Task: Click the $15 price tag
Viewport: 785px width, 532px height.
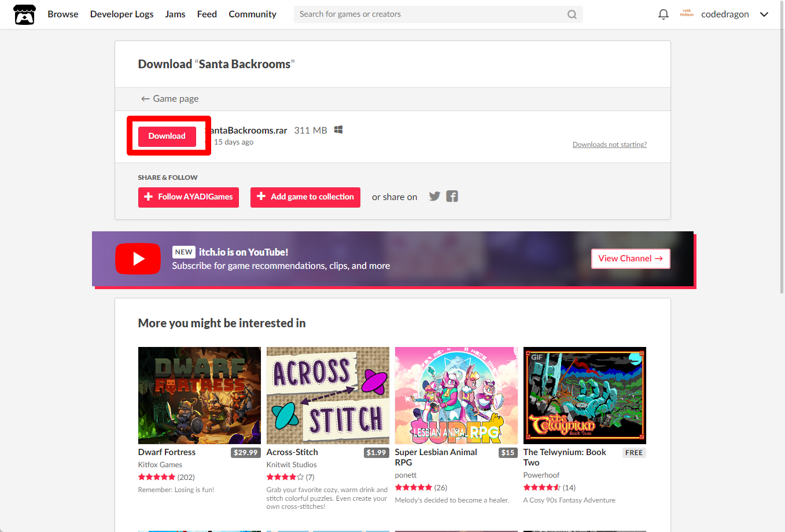Action: pyautogui.click(x=508, y=453)
